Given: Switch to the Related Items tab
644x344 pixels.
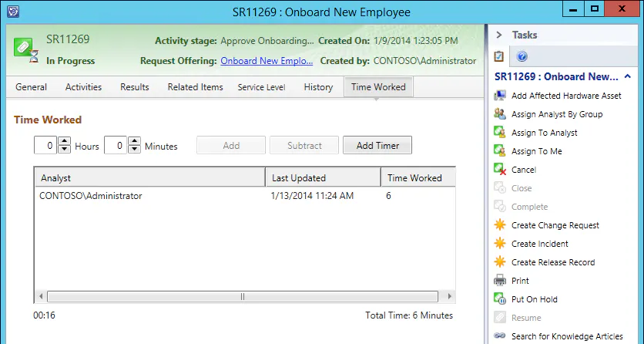Looking at the screenshot, I should 195,87.
